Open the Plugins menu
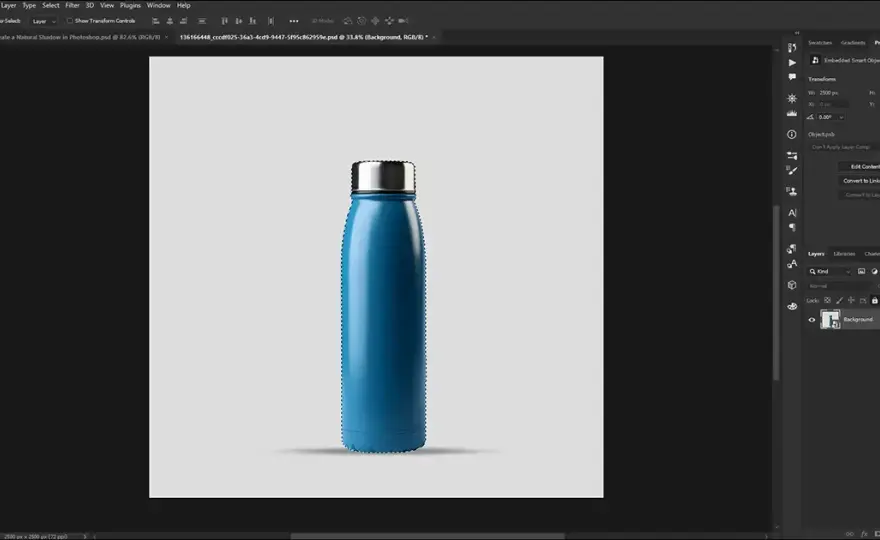 click(130, 6)
